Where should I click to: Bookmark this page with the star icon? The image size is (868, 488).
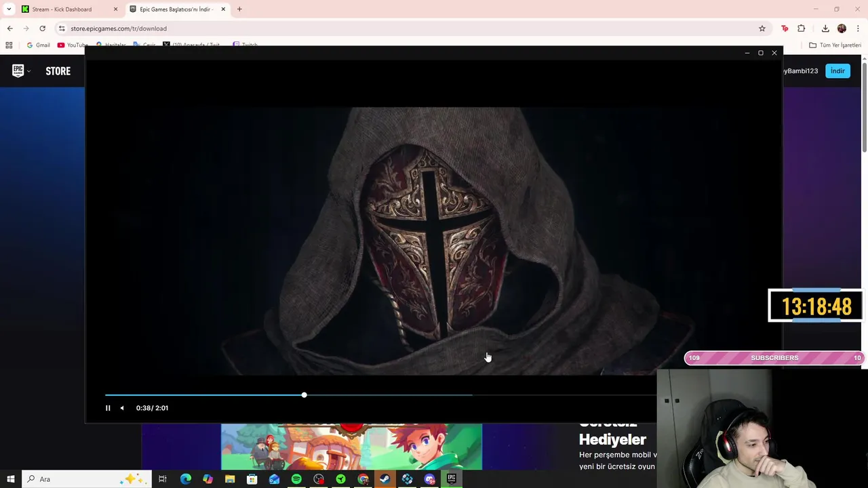coord(762,28)
